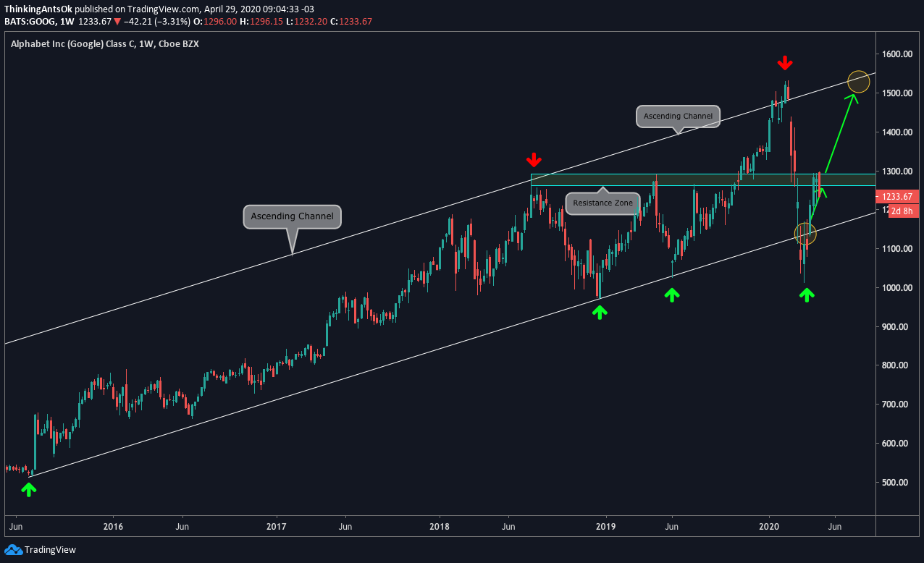The height and width of the screenshot is (563, 924).
Task: Click the 900.00 price axis label
Action: coord(896,327)
